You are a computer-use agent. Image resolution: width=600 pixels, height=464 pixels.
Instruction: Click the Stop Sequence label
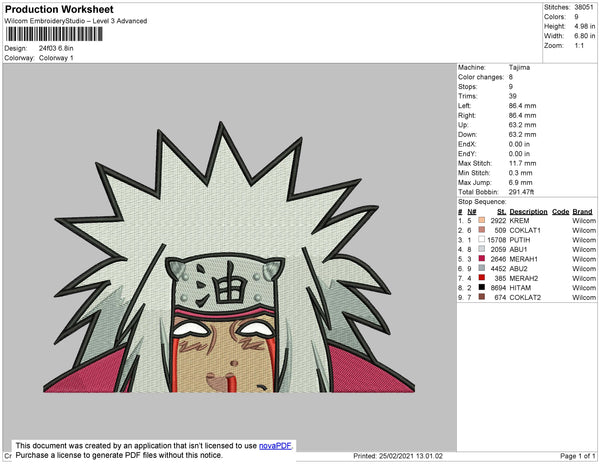[x=482, y=202]
